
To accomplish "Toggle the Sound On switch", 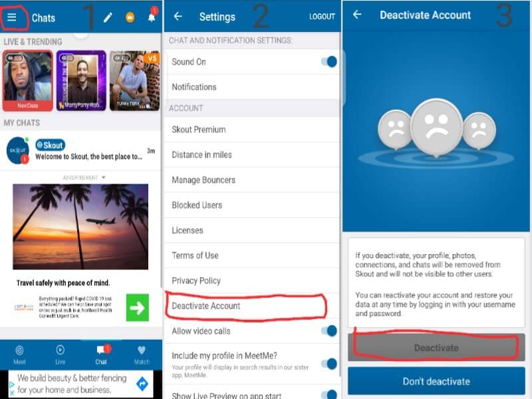I will [329, 62].
